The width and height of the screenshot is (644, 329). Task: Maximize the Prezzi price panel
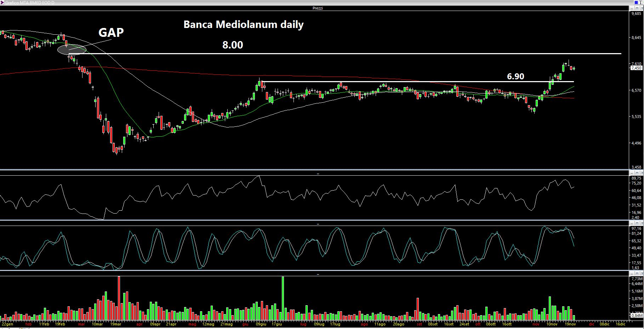pyautogui.click(x=637, y=8)
